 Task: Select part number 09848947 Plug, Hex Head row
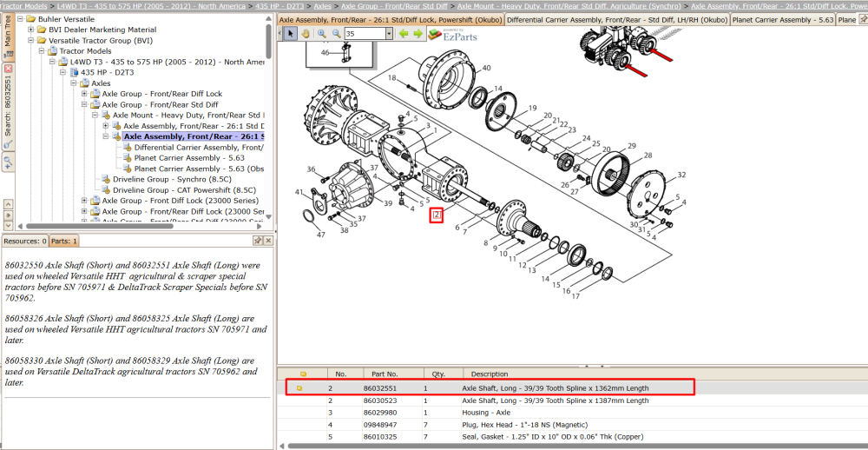point(572,425)
